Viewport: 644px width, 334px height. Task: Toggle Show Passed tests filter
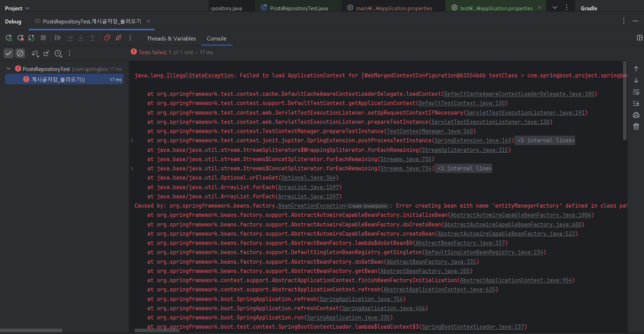point(9,53)
